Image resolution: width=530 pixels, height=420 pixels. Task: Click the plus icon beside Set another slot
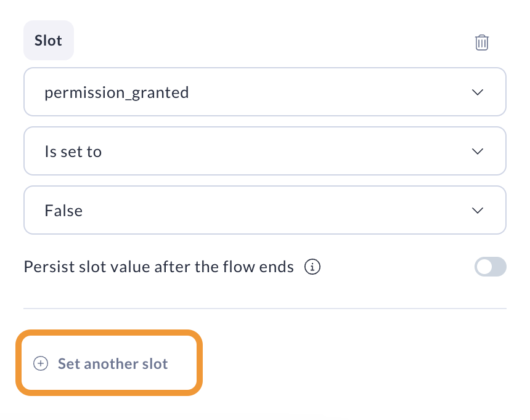(x=39, y=363)
